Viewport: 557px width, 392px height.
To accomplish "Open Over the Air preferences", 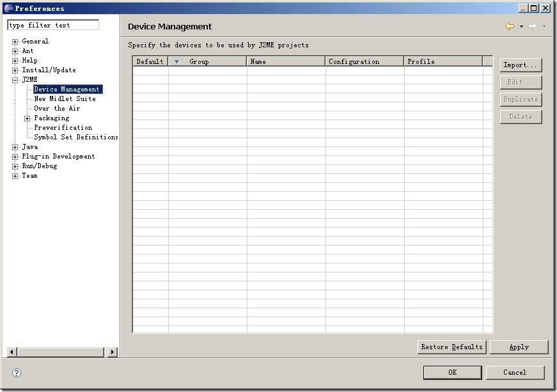I will click(57, 108).
